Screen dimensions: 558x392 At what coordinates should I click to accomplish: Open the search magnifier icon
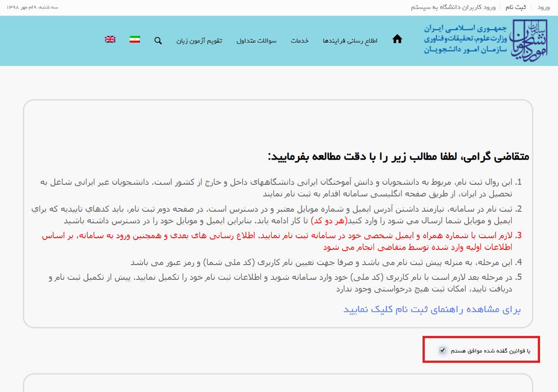tap(158, 40)
